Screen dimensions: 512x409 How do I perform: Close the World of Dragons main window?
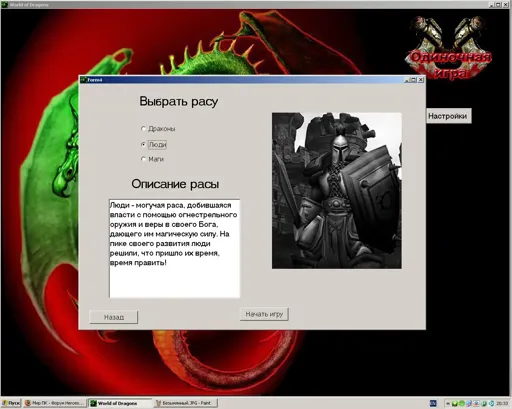(507, 5)
